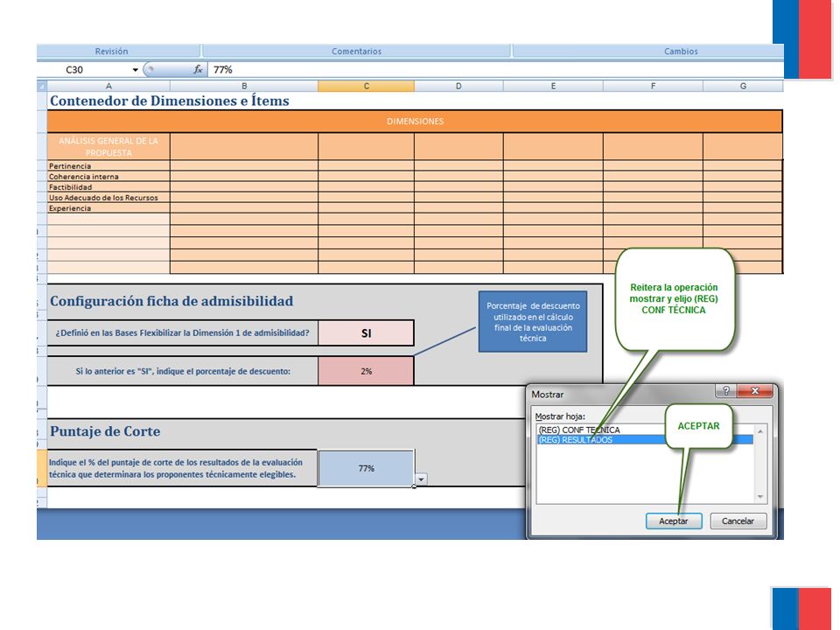Select column A header
Viewport: 840px width, 630px height.
tap(108, 86)
